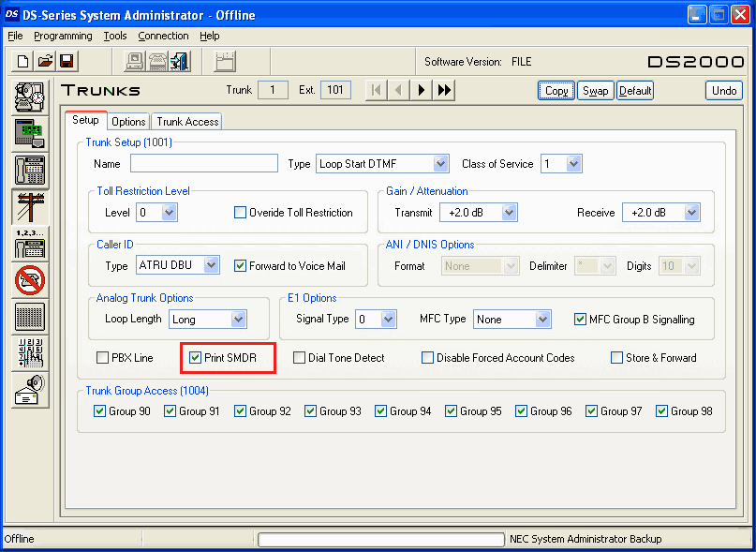Open the Loop Length dropdown
756x552 pixels.
click(238, 320)
